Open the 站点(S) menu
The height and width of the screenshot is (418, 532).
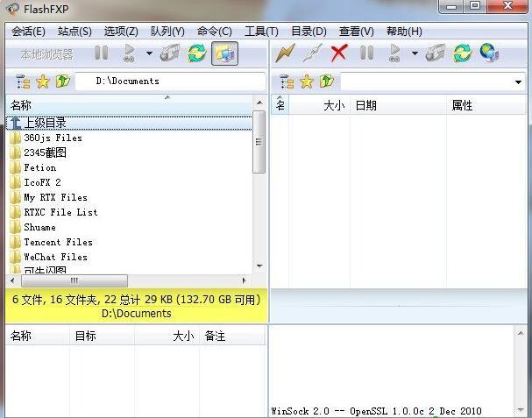coord(74,32)
